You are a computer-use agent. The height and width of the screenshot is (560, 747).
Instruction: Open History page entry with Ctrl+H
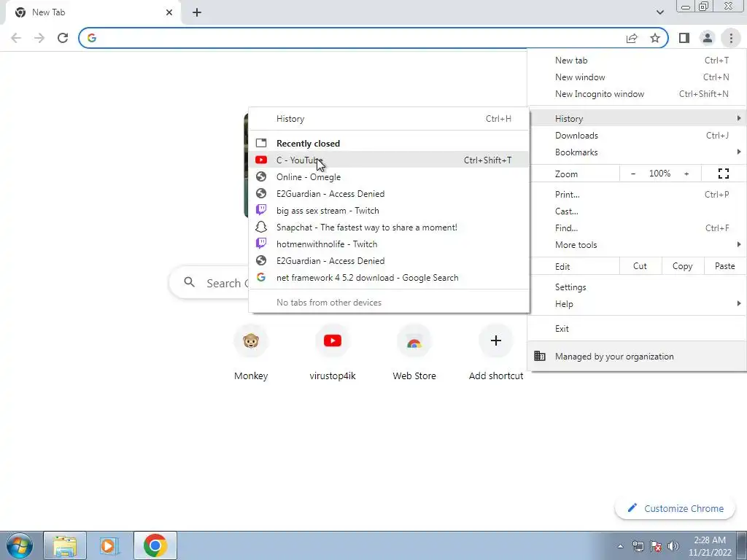(x=389, y=119)
